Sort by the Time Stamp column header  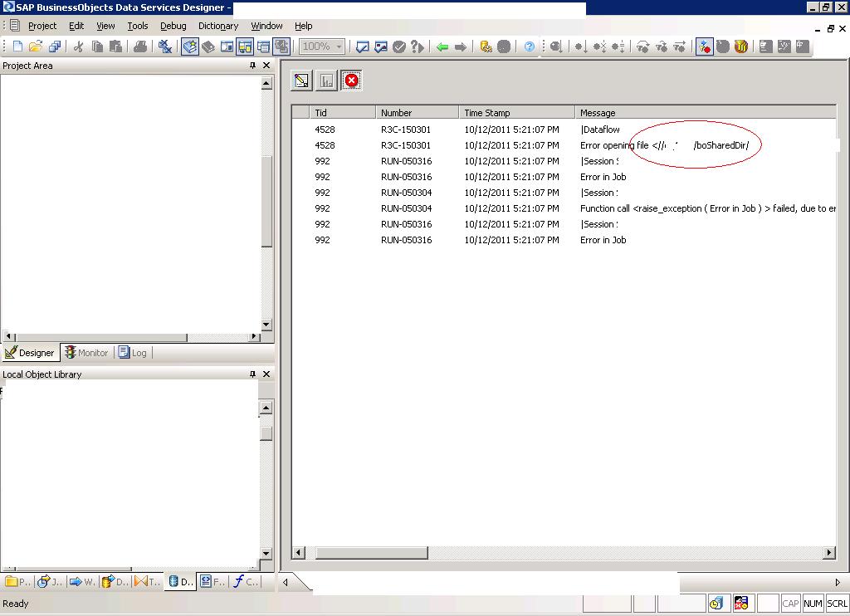pyautogui.click(x=517, y=113)
